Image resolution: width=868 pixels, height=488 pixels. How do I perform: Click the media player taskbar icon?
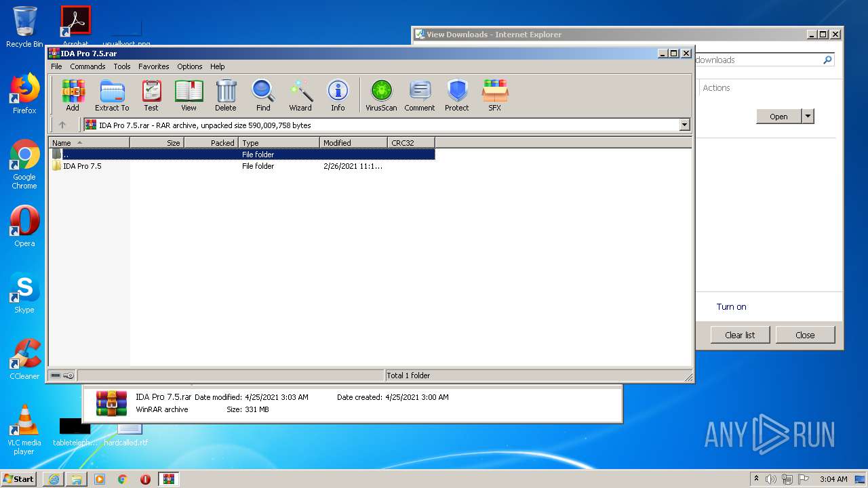pyautogui.click(x=100, y=479)
